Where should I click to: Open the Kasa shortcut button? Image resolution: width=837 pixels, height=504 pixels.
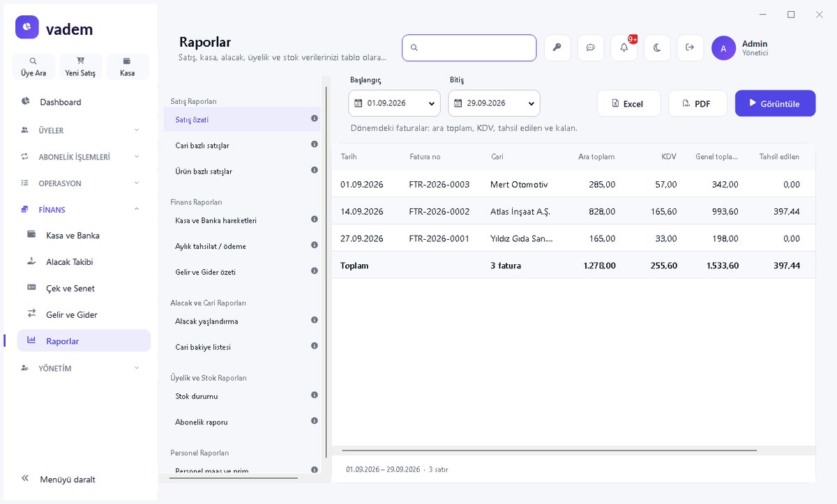click(x=127, y=66)
